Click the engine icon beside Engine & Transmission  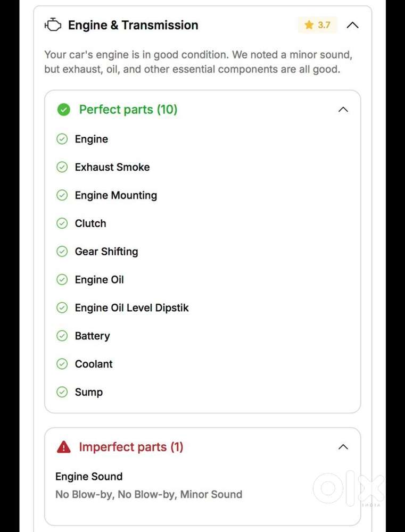pyautogui.click(x=53, y=25)
